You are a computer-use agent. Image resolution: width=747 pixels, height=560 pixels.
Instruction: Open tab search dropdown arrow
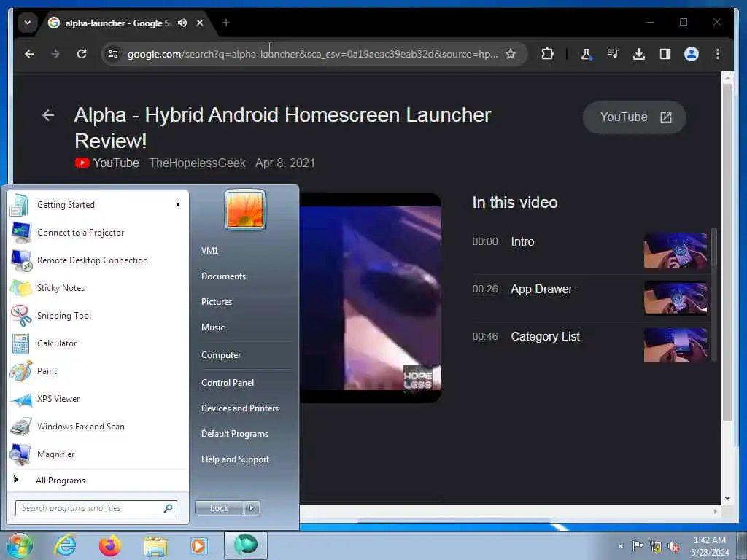(x=28, y=23)
